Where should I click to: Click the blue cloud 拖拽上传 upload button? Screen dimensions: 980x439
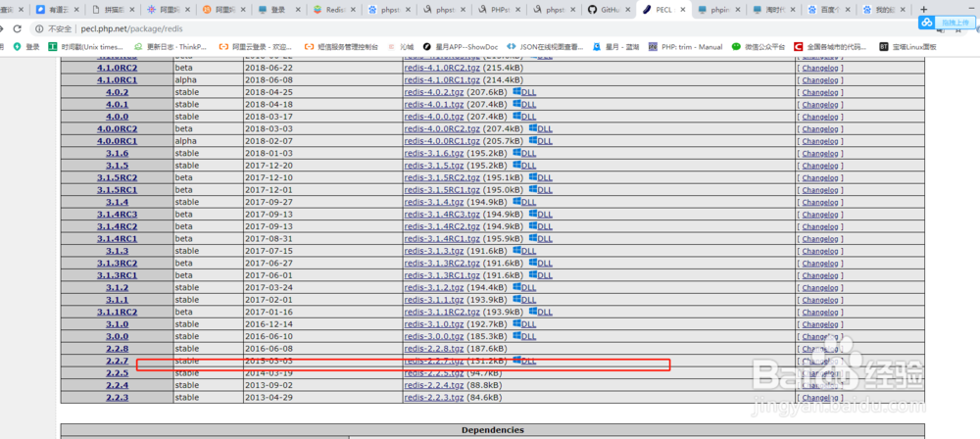[x=947, y=22]
